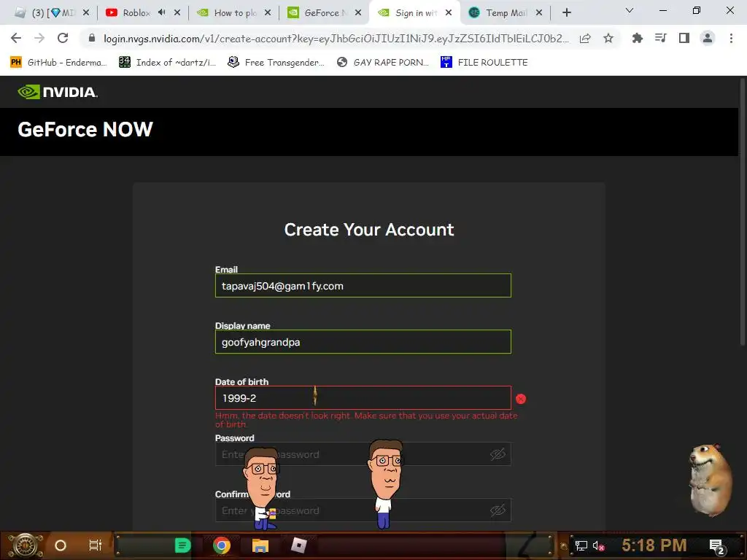747x560 pixels.
Task: Open Task View on taskbar
Action: pos(96,545)
